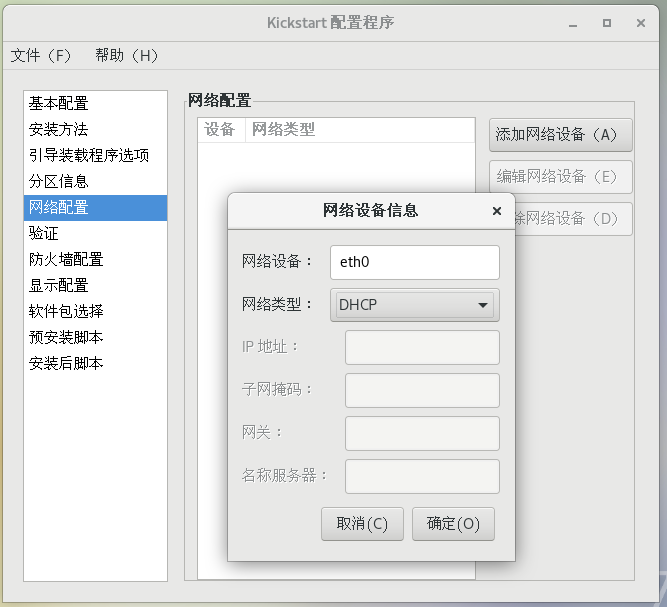Click the 添加网络设备 (A) button
Viewport: 667px width, 607px height.
pos(561,135)
